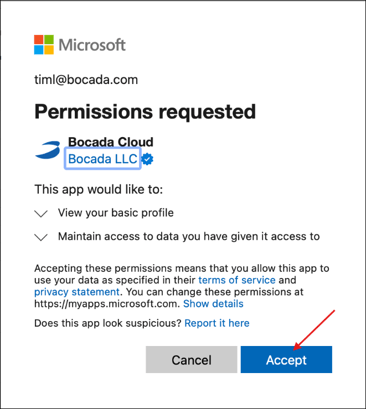
Task: Click the blue verified publisher badge
Action: tap(147, 159)
